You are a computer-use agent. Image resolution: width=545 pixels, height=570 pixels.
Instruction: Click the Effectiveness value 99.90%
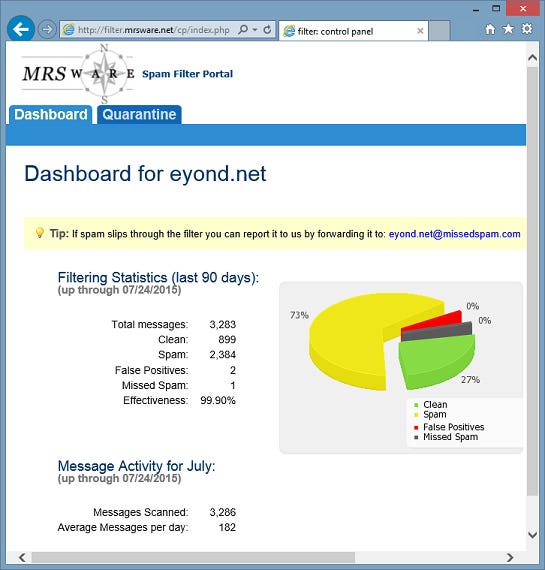218,401
